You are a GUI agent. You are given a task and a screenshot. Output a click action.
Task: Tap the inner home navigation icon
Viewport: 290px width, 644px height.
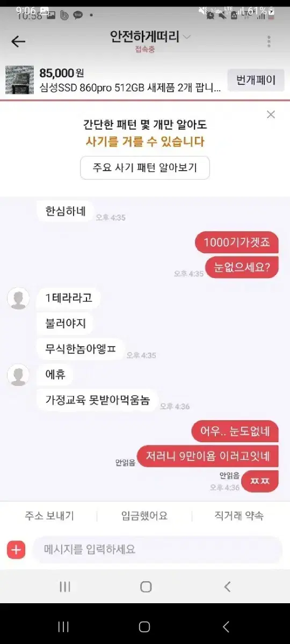pyautogui.click(x=146, y=587)
